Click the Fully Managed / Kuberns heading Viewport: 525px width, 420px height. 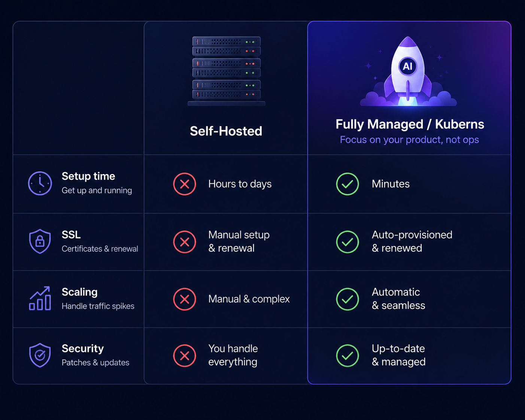coord(410,124)
